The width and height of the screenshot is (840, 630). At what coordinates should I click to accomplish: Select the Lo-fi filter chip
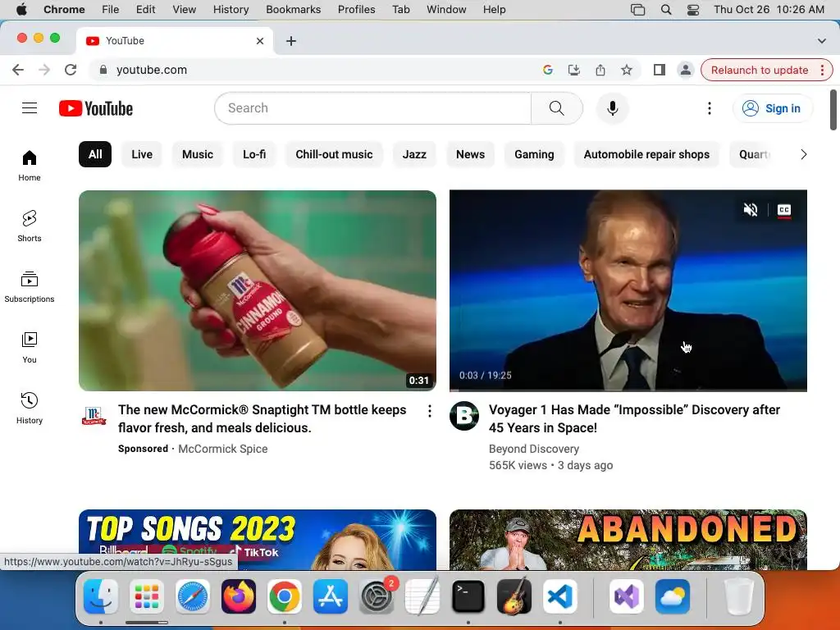[254, 154]
